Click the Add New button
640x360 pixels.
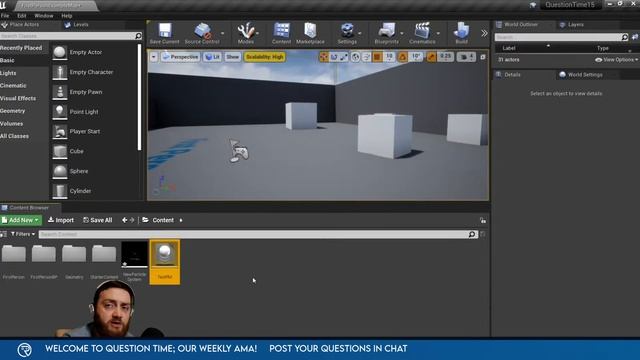21,220
